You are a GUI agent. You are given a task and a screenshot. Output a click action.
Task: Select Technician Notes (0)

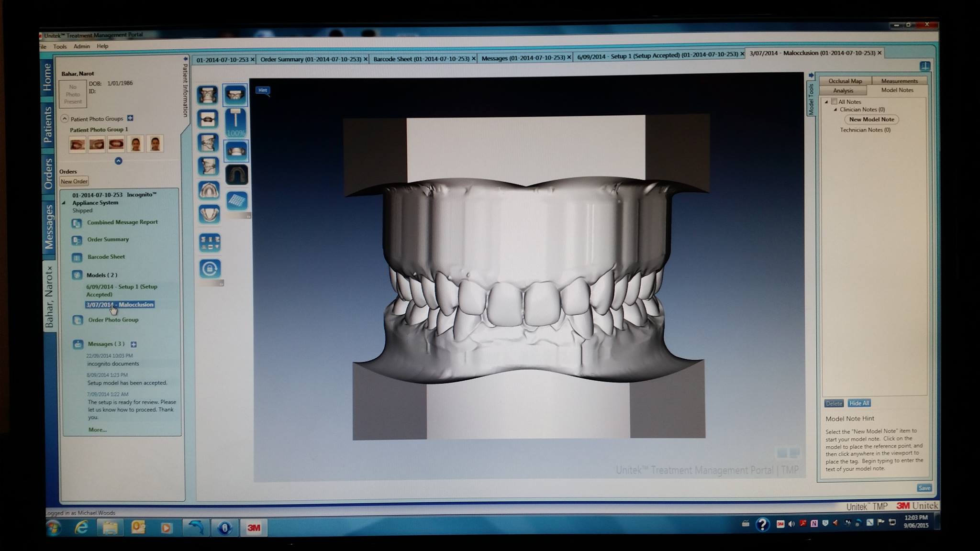[x=865, y=130]
